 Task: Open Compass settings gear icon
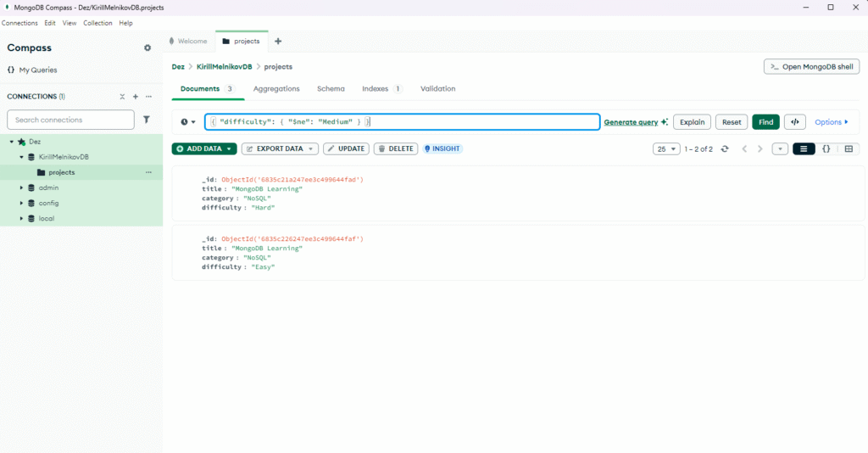(147, 48)
